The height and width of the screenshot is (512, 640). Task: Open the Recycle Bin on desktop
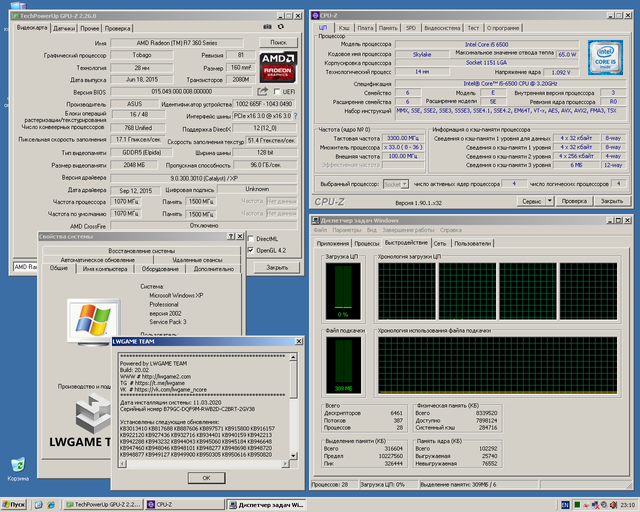click(18, 466)
